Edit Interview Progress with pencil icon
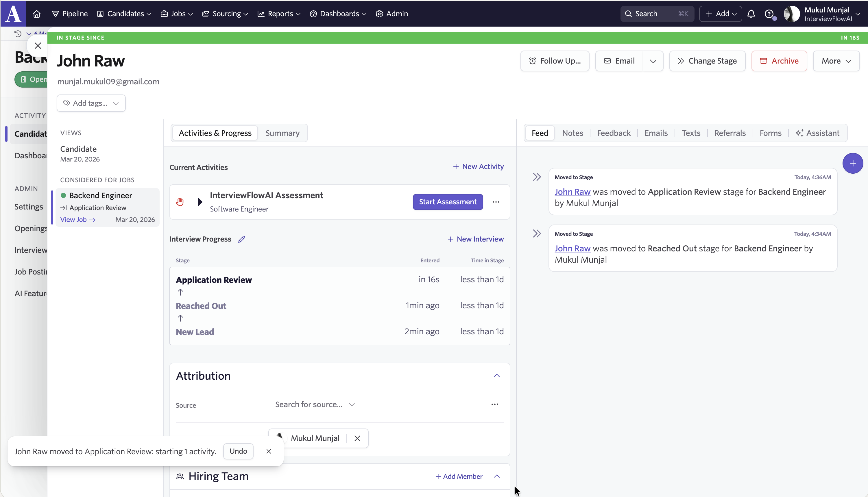 242,239
